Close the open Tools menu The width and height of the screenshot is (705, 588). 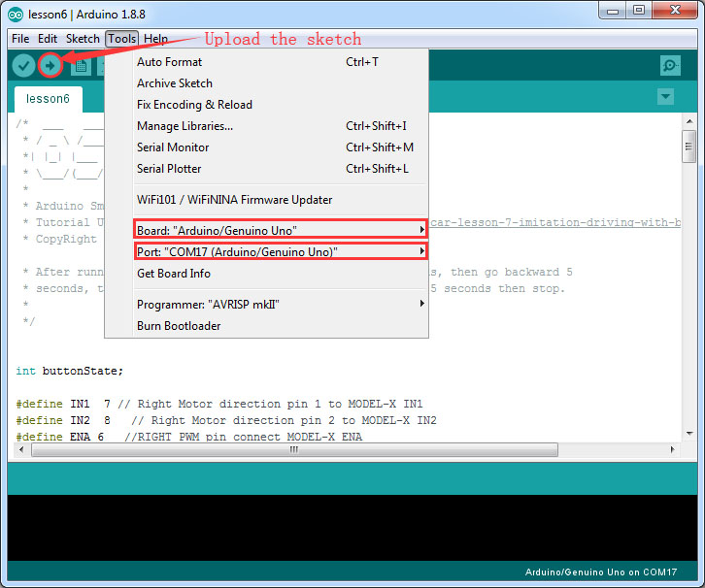pyautogui.click(x=121, y=39)
